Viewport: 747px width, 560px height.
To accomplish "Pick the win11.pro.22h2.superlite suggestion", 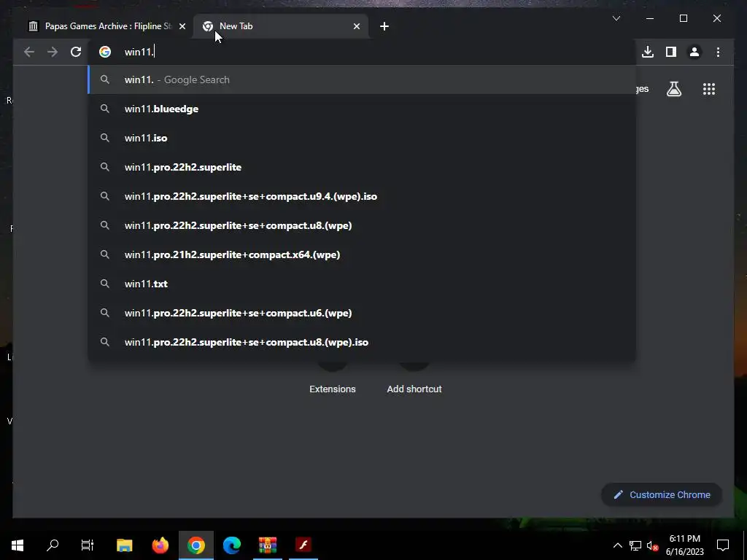I will [x=362, y=167].
